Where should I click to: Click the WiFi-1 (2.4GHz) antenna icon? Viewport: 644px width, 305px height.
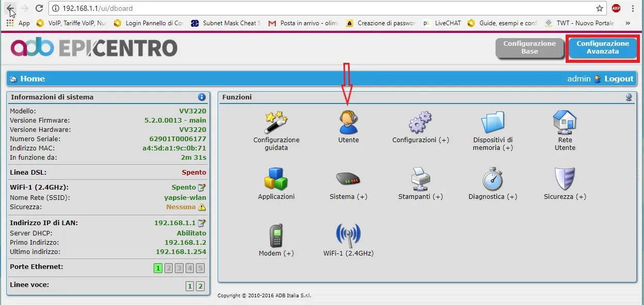coord(348,236)
